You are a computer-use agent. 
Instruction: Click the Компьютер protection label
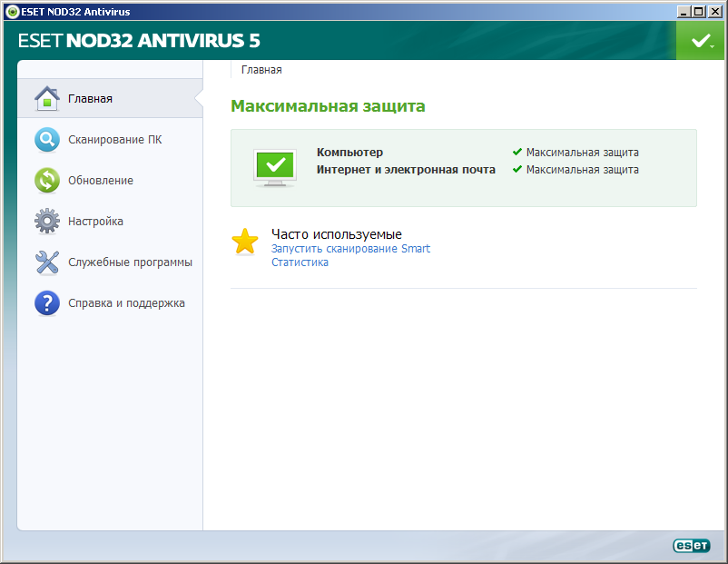350,153
